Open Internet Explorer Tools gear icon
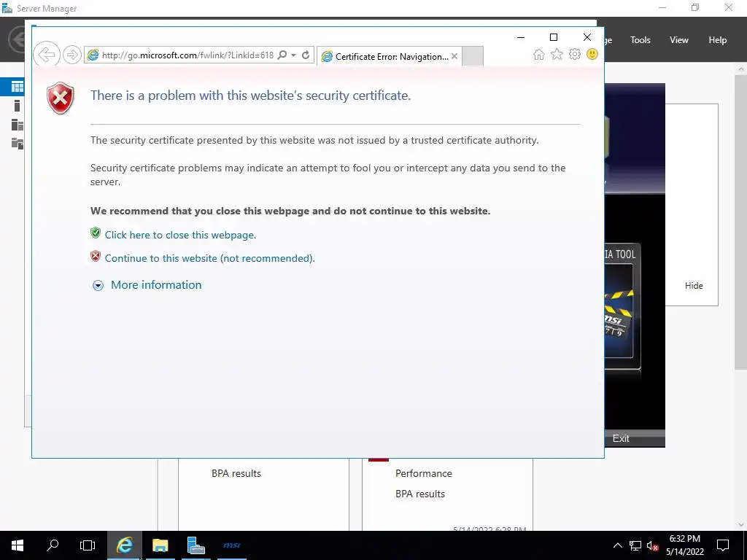This screenshot has height=560, width=747. [575, 54]
